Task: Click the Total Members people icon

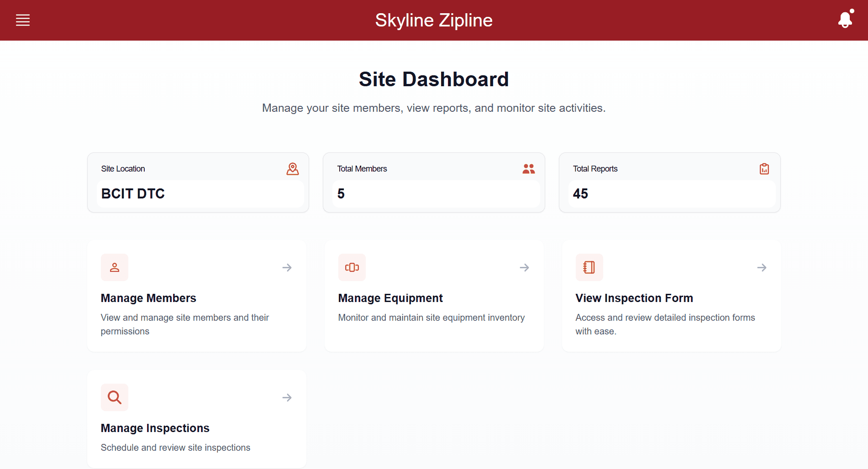Action: tap(528, 169)
